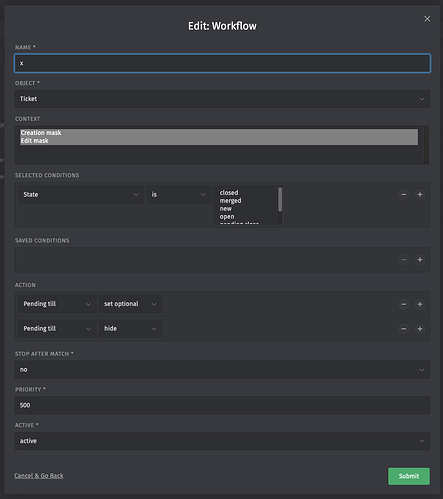Add a new selected condition with plus icon
Image resolution: width=443 pixels, height=499 pixels.
click(420, 194)
